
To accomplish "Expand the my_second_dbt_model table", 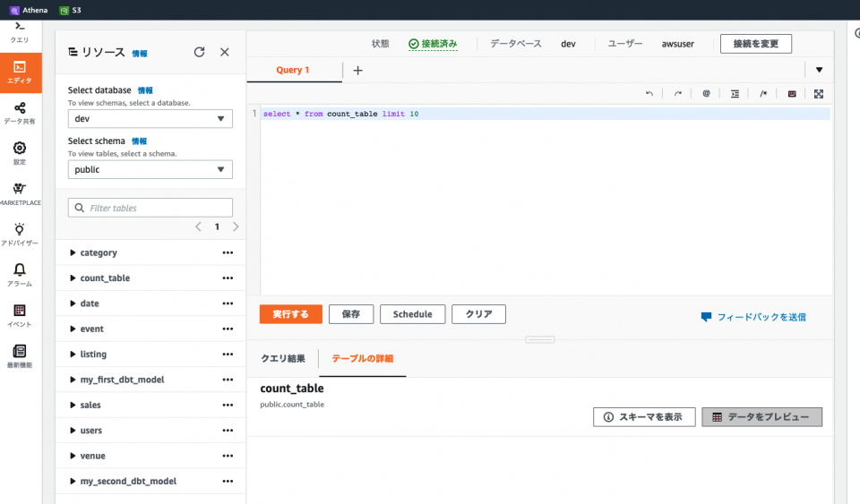I will 73,481.
